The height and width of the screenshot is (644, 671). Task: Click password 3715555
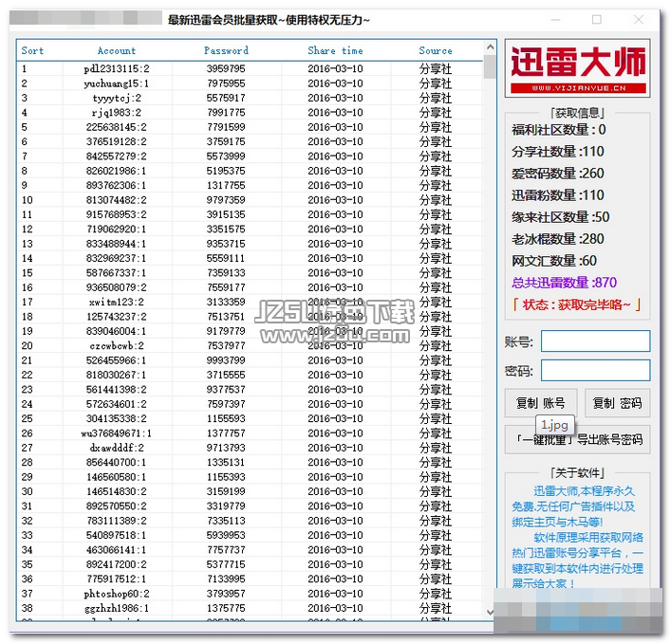pyautogui.click(x=226, y=375)
